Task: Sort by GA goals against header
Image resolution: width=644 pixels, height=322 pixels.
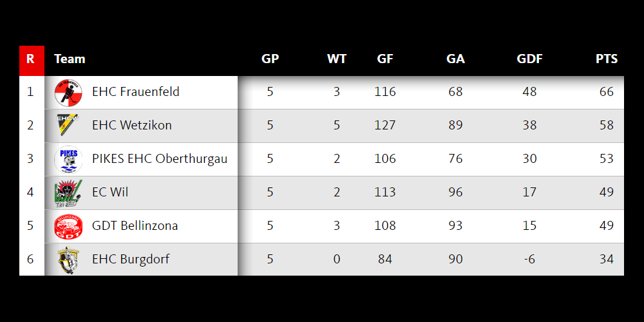Action: [455, 59]
